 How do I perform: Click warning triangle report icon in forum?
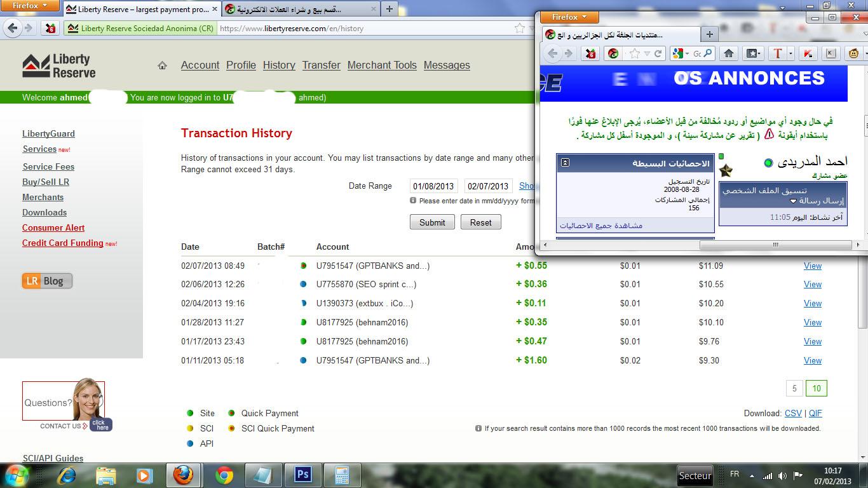pos(769,135)
